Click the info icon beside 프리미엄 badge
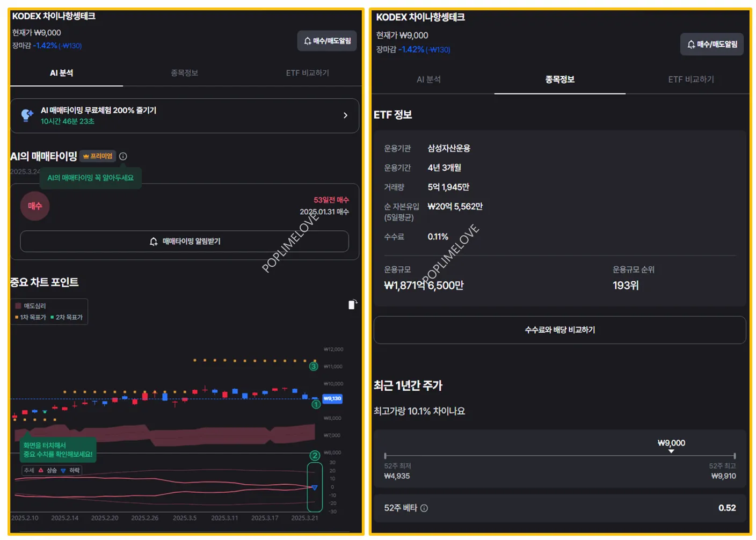756x540 pixels. pos(123,156)
